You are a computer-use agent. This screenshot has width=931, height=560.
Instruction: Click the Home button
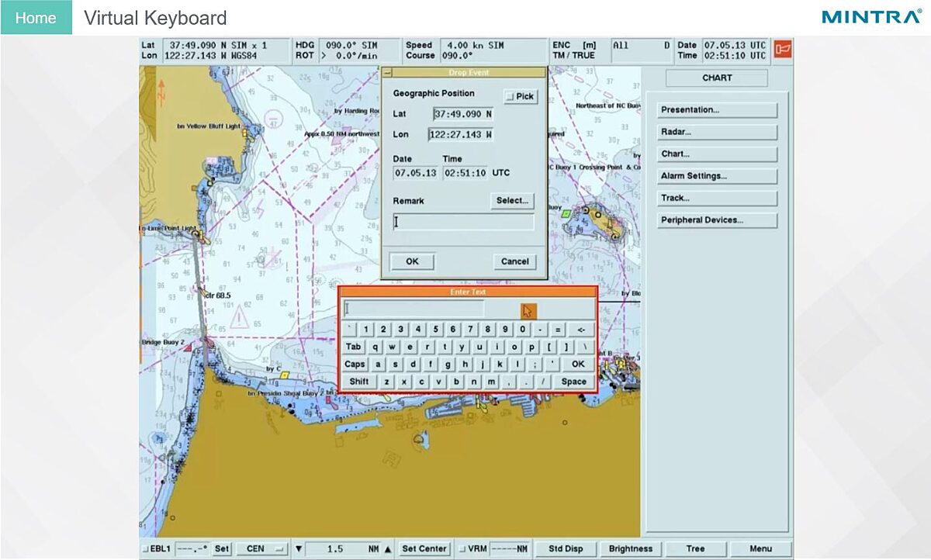pyautogui.click(x=36, y=17)
